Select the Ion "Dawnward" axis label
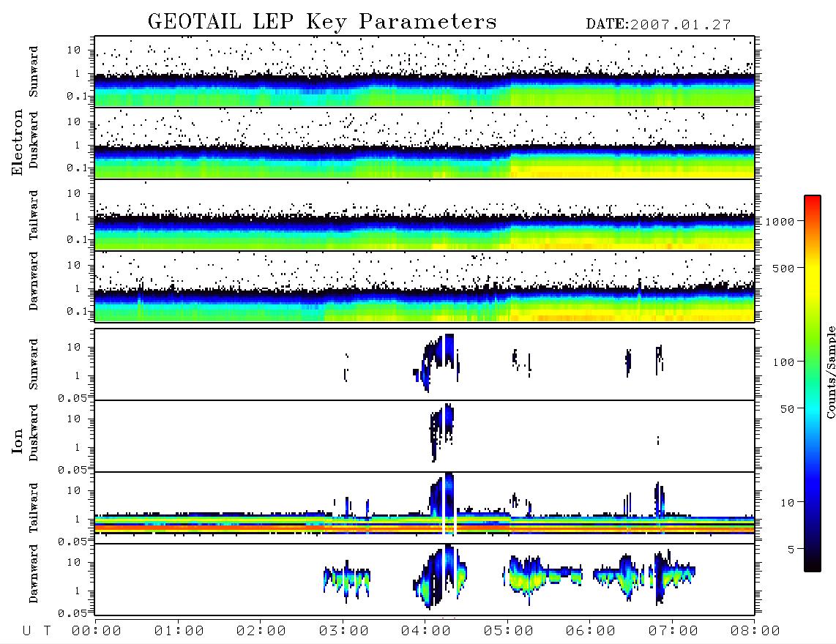 coord(34,574)
